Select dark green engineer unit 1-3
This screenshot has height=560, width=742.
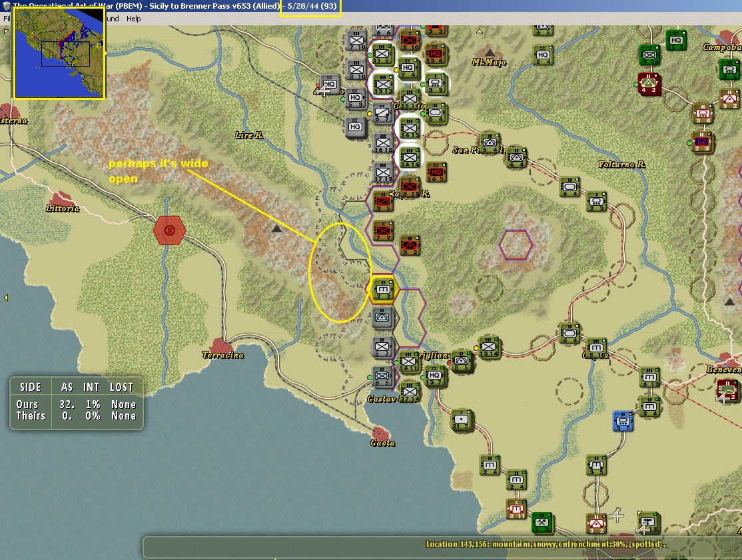pos(543,523)
